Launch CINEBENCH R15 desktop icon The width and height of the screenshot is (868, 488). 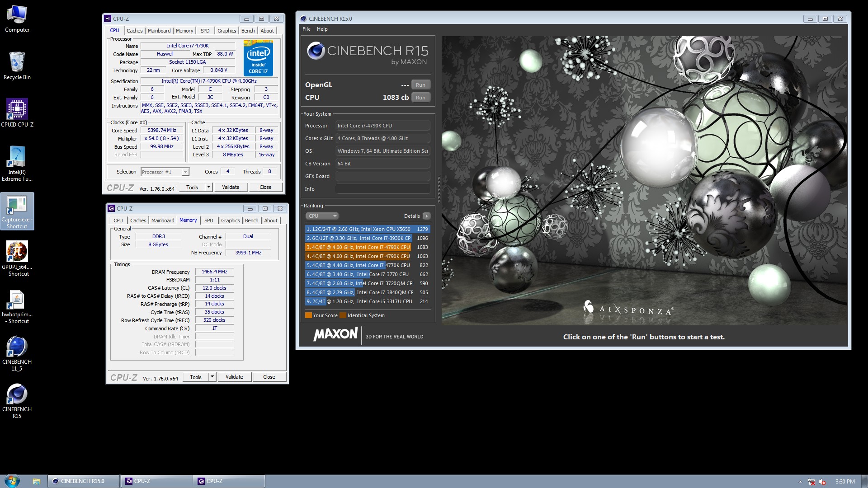[17, 401]
